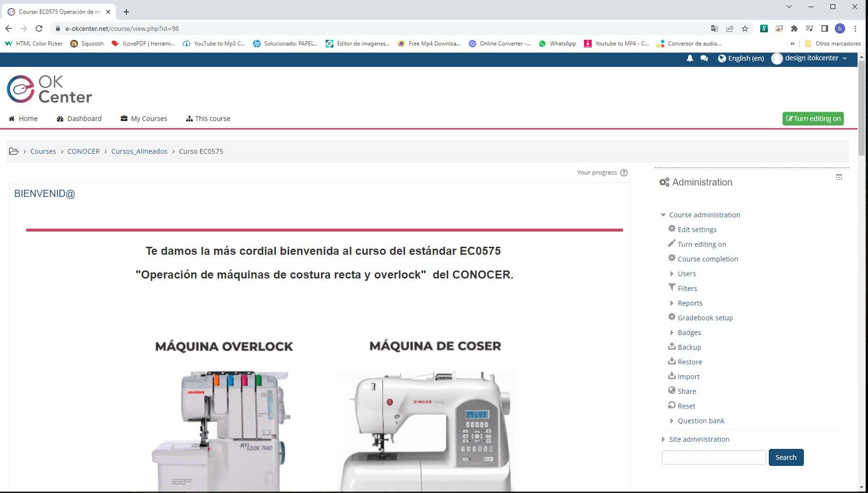
Task: Click the help icon beside Your progress
Action: coord(624,173)
